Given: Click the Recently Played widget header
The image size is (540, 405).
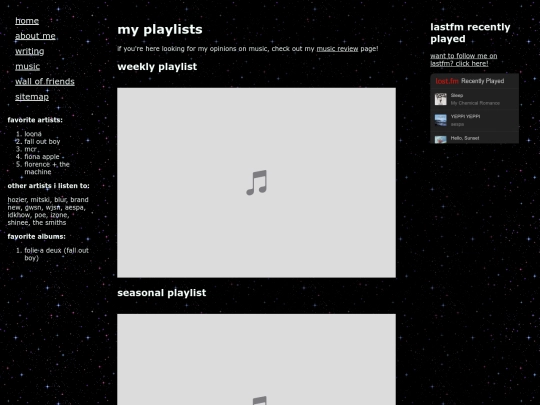Looking at the screenshot, I should (482, 81).
